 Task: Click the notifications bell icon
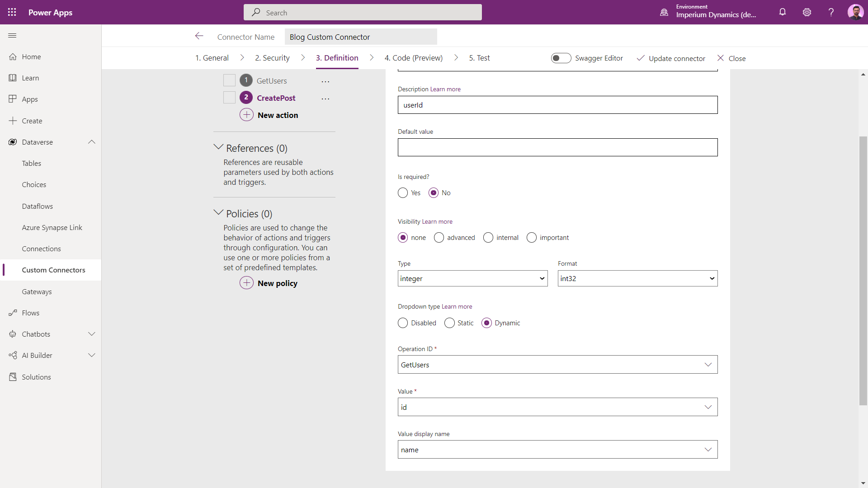(x=783, y=12)
